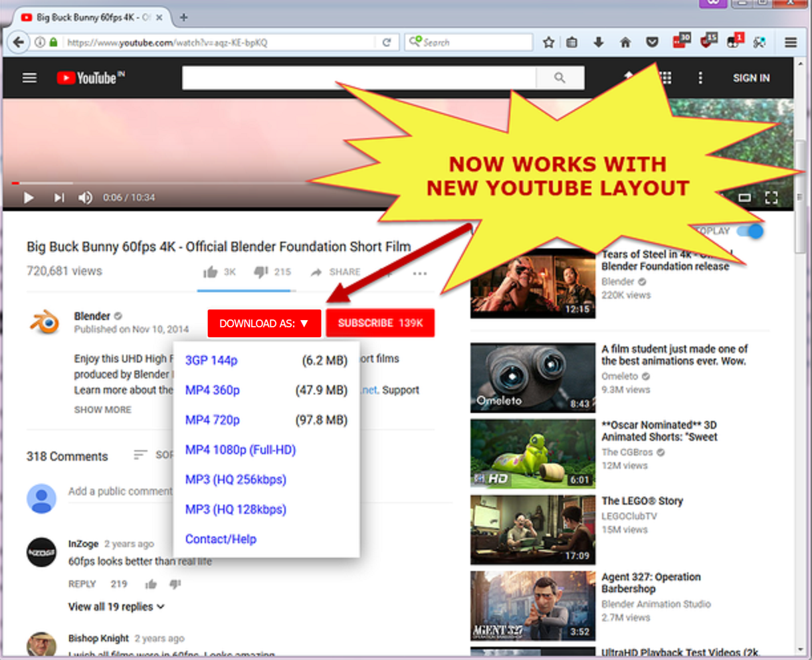
Task: Go back with the browser back arrow
Action: 18,42
